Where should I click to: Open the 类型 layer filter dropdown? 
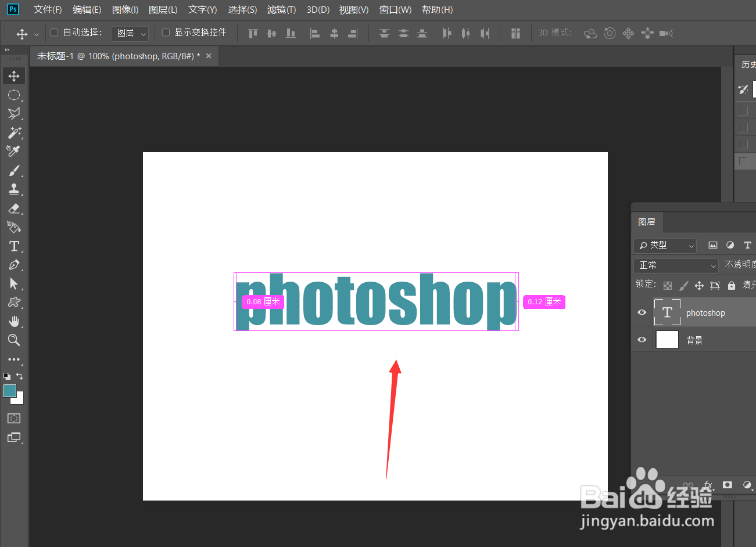click(x=665, y=246)
